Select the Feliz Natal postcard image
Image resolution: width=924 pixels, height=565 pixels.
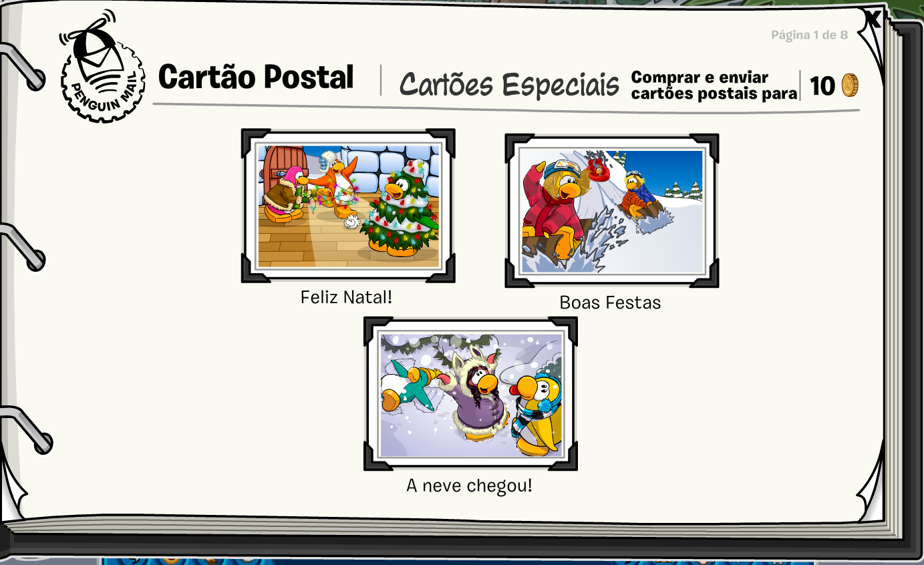coord(348,206)
